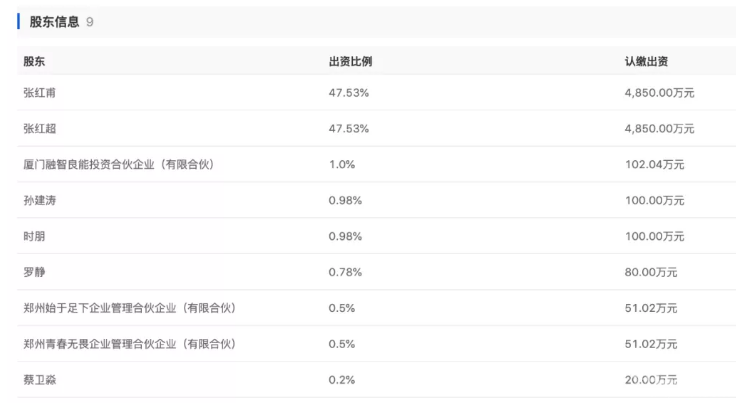Open 郑州青春无畏企业管理合伙企业 link
736x403 pixels.
pos(128,344)
